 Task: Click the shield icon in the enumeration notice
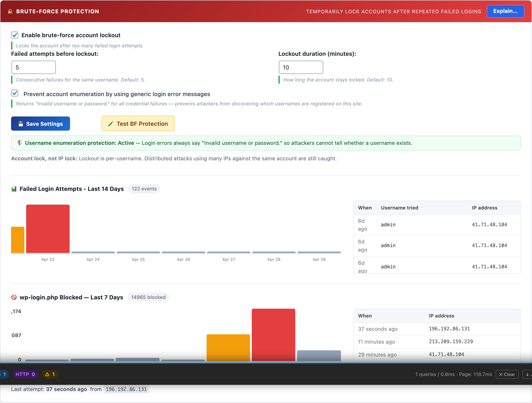pyautogui.click(x=20, y=143)
